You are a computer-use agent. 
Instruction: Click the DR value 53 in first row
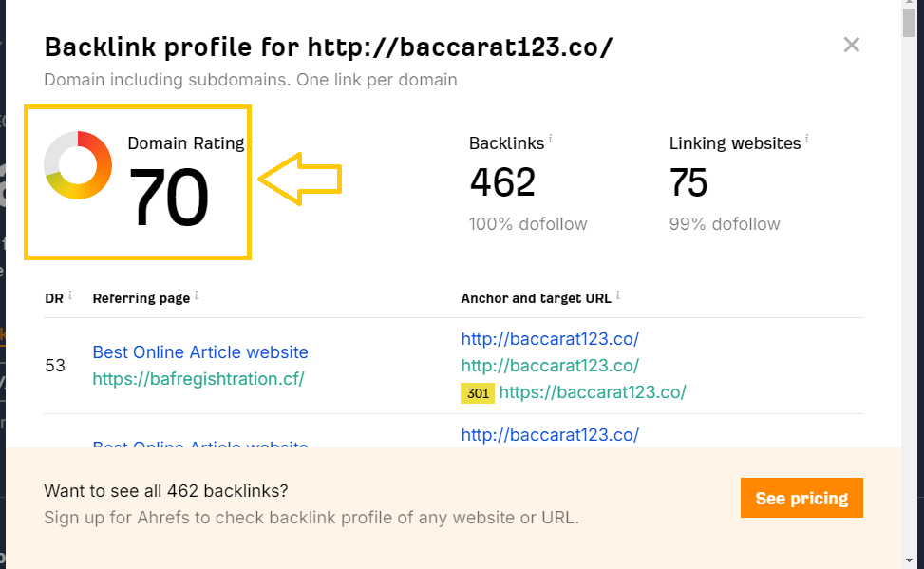coord(55,365)
